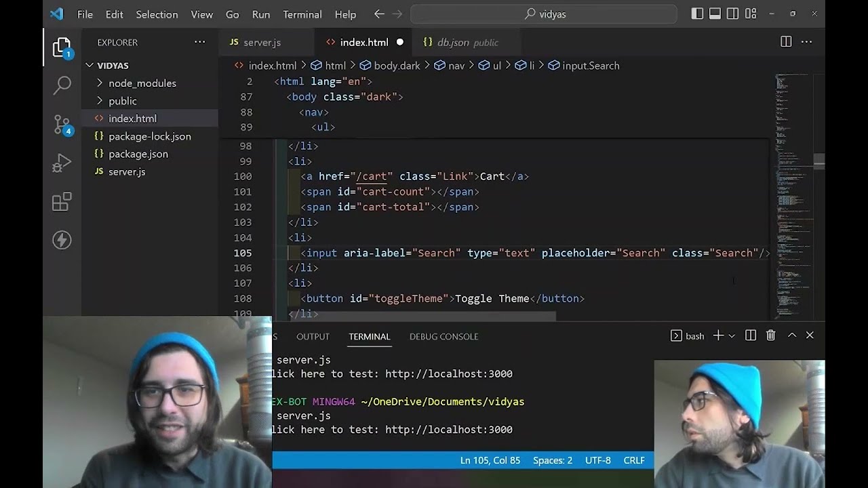
Task: Click Ln 105, Col 85 in status bar
Action: click(490, 460)
